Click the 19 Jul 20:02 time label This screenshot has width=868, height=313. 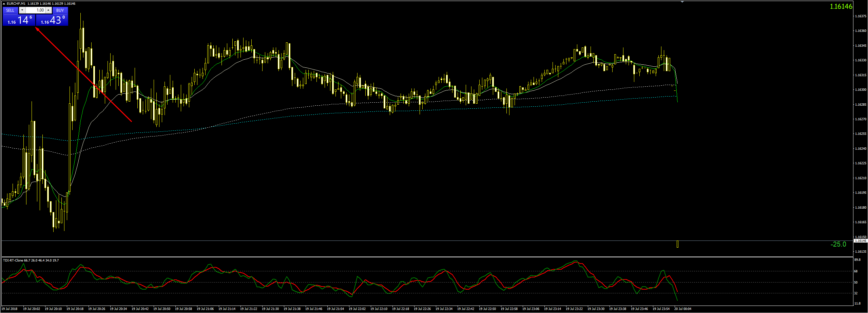[32, 309]
